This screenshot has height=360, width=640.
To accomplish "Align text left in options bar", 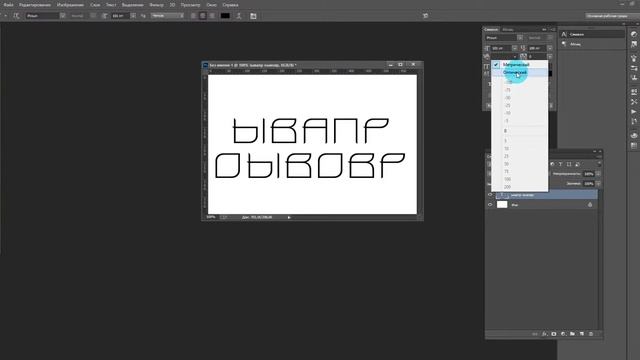I will tap(193, 16).
